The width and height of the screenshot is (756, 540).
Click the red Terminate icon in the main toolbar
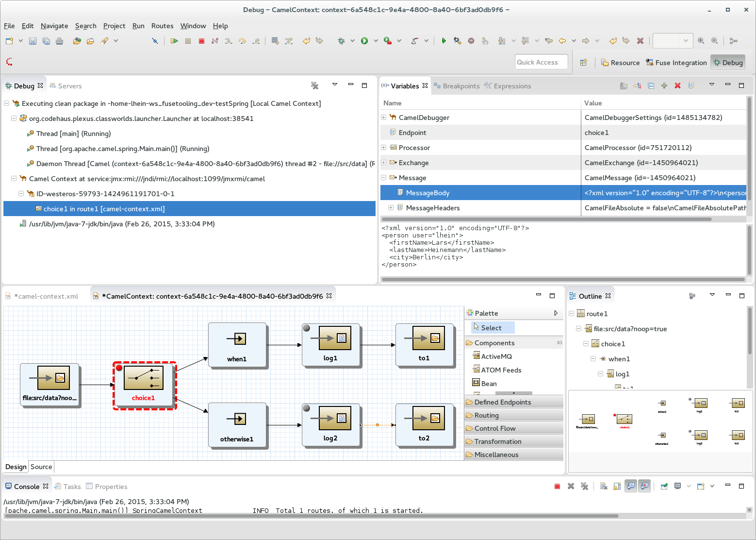201,41
